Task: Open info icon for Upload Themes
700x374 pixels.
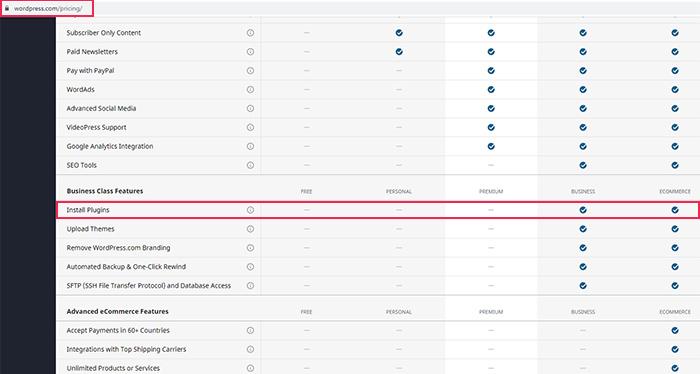Action: [250, 229]
